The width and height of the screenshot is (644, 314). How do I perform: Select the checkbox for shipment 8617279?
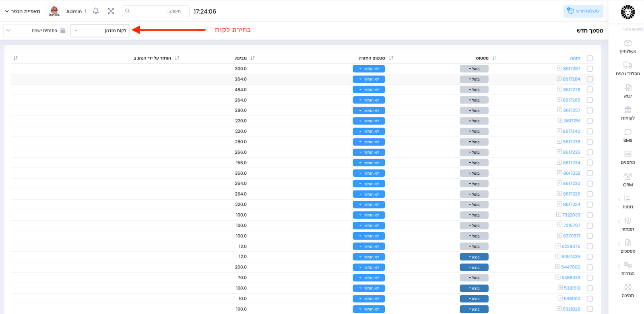[x=590, y=89]
